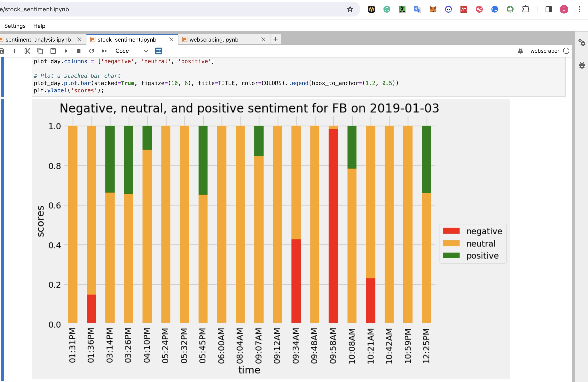588x382 pixels.
Task: Restart the kernel
Action: pyautogui.click(x=92, y=51)
